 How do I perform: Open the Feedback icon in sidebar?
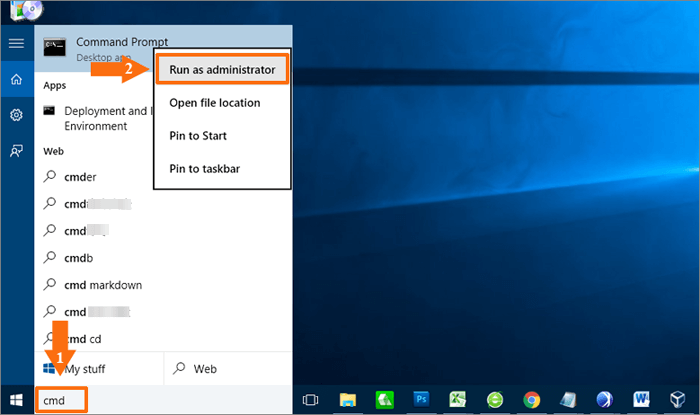(x=17, y=151)
